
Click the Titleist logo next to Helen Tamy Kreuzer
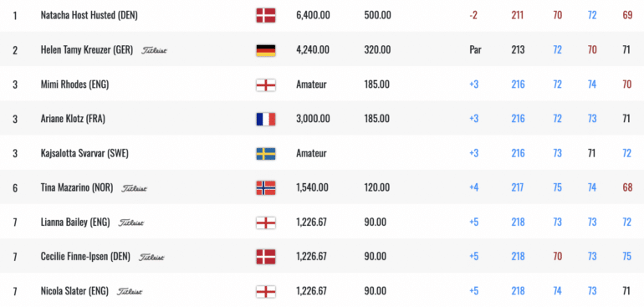[x=155, y=50]
